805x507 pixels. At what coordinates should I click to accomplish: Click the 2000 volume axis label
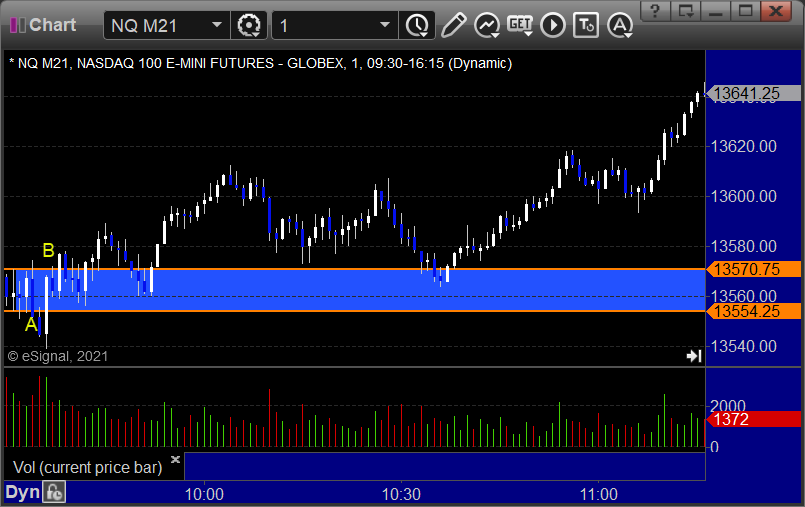[x=728, y=405]
